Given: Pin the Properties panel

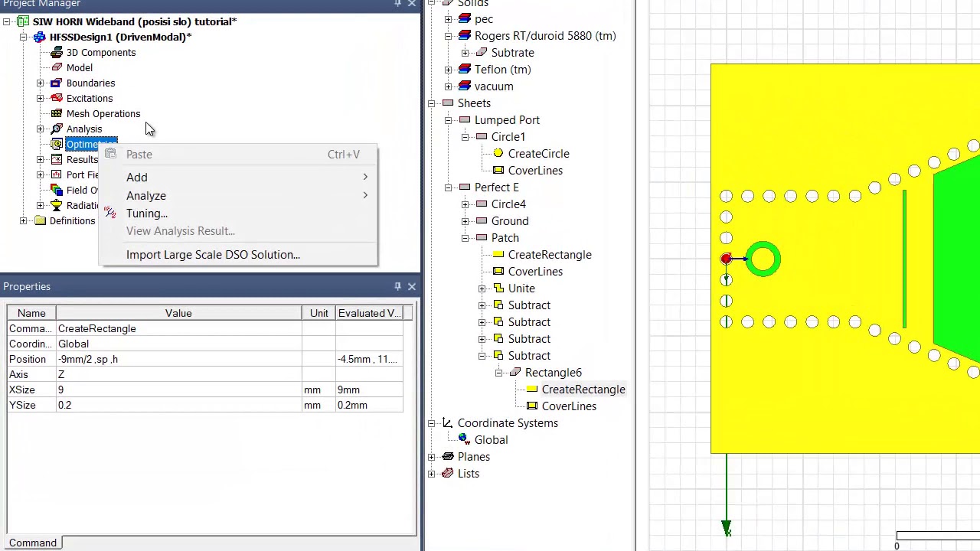Looking at the screenshot, I should tap(397, 286).
